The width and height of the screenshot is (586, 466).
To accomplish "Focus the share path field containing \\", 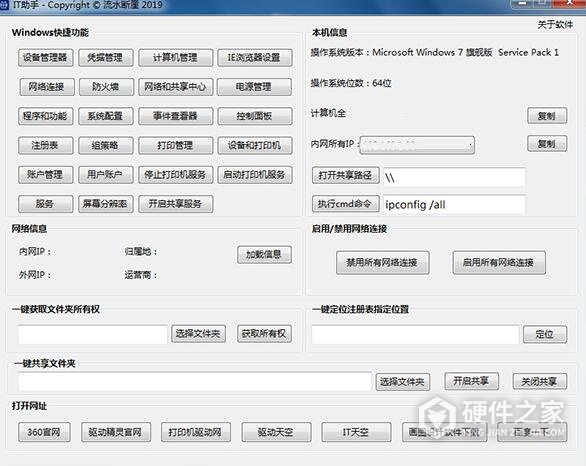I will [454, 177].
